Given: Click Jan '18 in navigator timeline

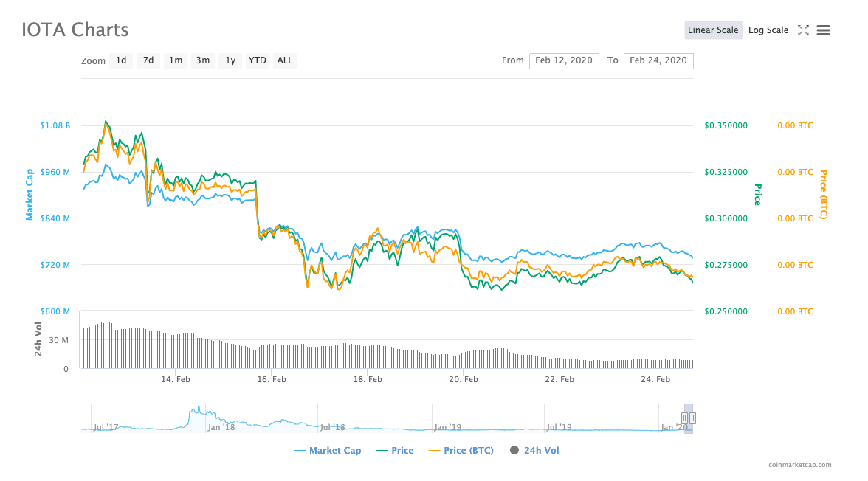Looking at the screenshot, I should 221,427.
